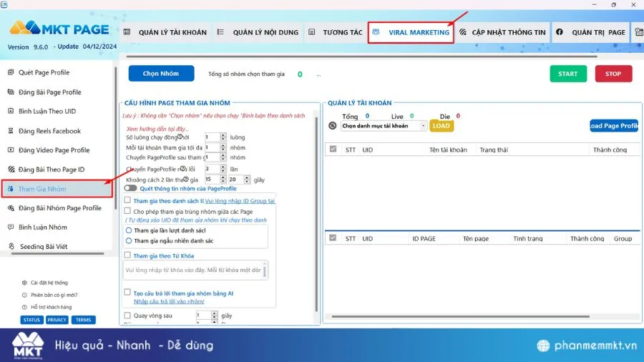Click the refresh icon beside account category dropdown

point(332,126)
